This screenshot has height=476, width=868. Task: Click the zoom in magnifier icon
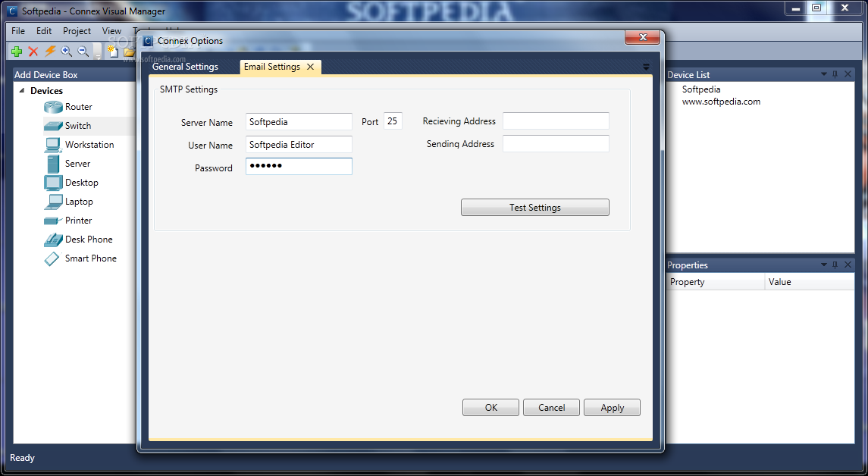67,52
